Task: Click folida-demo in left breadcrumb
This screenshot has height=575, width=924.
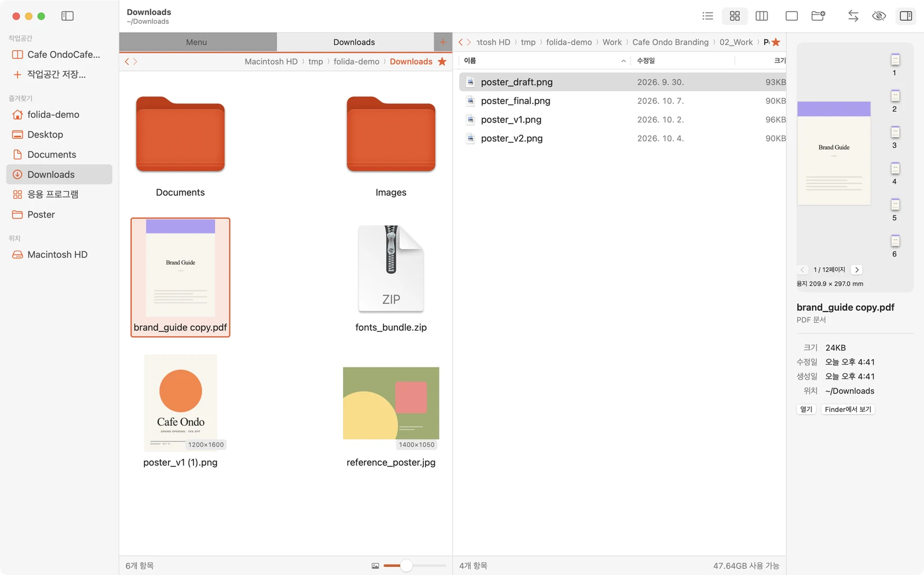Action: pos(356,61)
